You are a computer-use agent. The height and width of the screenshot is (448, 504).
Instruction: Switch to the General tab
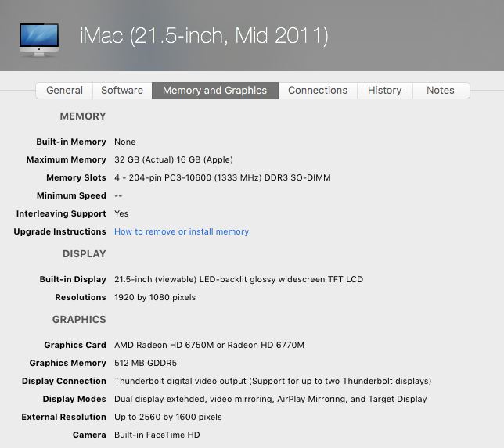click(65, 90)
